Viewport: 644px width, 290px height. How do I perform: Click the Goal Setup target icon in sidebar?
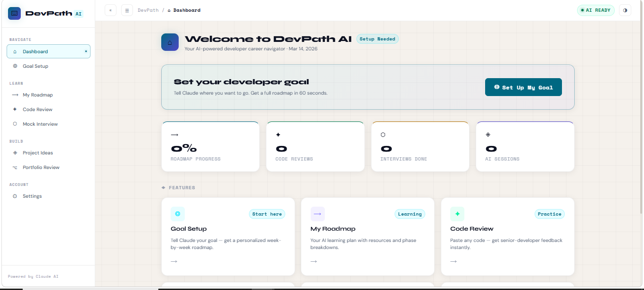pos(15,66)
